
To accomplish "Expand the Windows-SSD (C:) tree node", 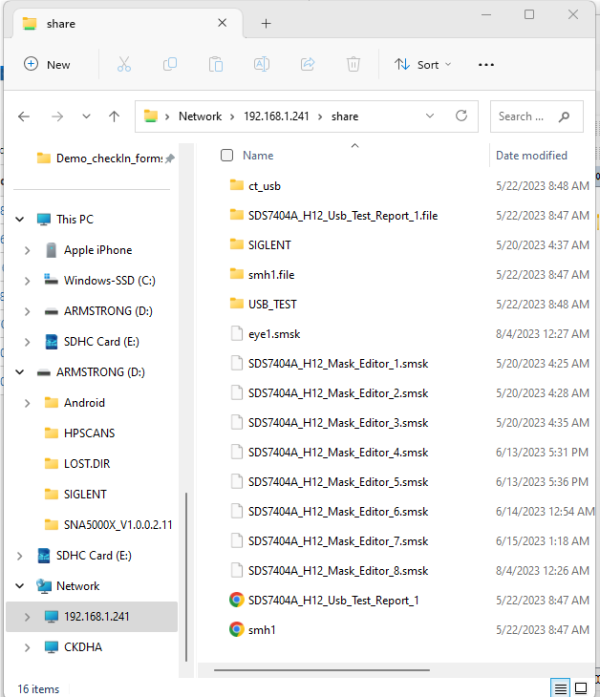I will (x=27, y=281).
